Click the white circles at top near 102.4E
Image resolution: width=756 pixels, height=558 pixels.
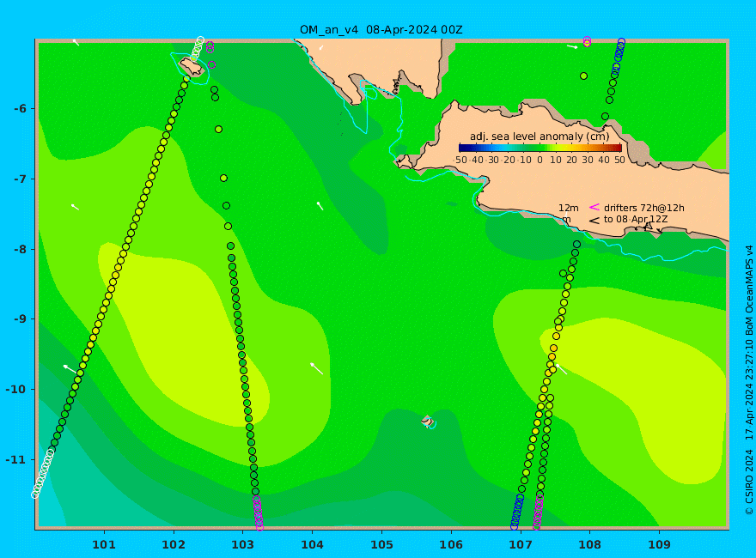(x=197, y=48)
